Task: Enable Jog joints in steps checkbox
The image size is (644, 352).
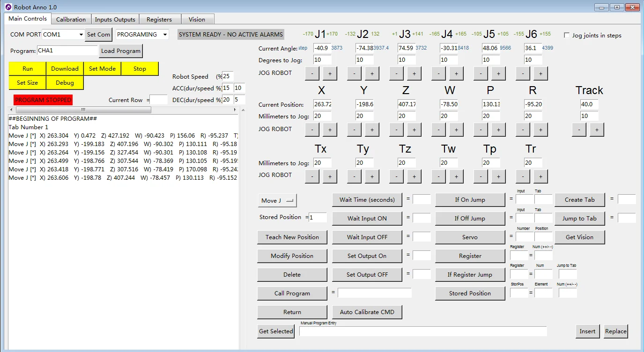Action: [567, 36]
